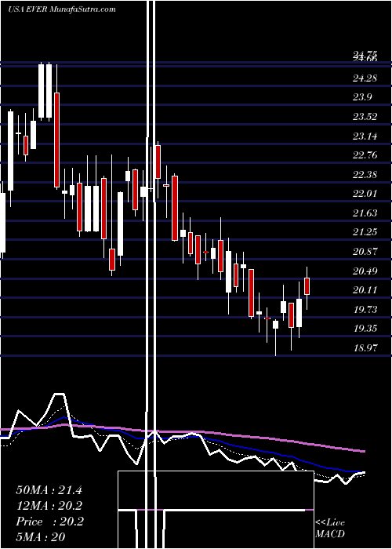Click the 5MA : 20 readout
The height and width of the screenshot is (549, 392).
41,537
